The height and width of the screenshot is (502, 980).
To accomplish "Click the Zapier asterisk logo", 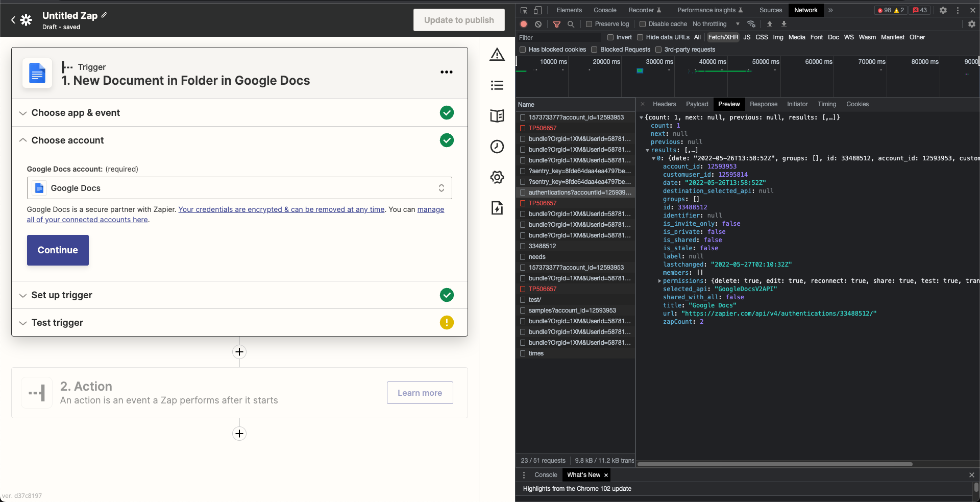I will [x=26, y=20].
